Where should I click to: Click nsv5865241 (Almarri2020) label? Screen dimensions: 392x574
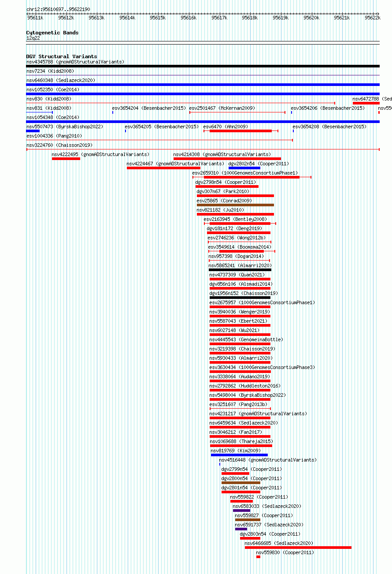pyautogui.click(x=240, y=265)
